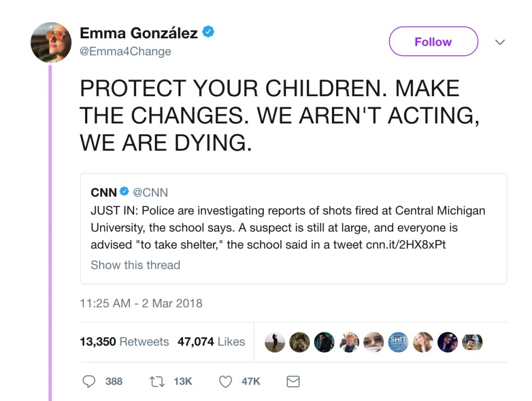Open Emma González's profile picture
The width and height of the screenshot is (532, 401).
[x=51, y=43]
